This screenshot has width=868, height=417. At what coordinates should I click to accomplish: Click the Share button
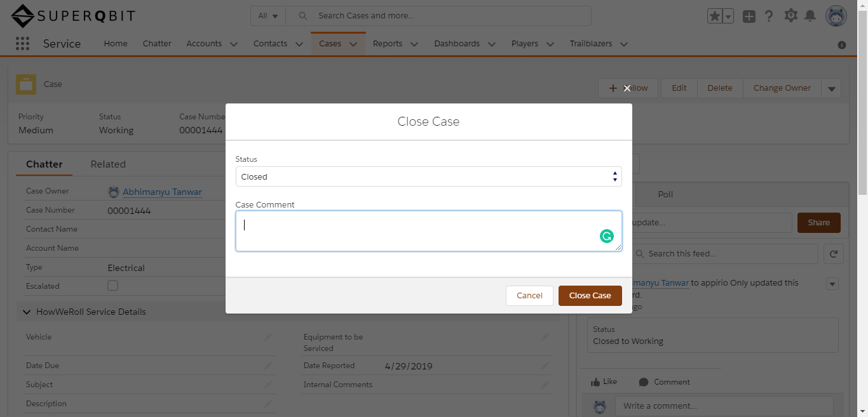click(x=818, y=223)
